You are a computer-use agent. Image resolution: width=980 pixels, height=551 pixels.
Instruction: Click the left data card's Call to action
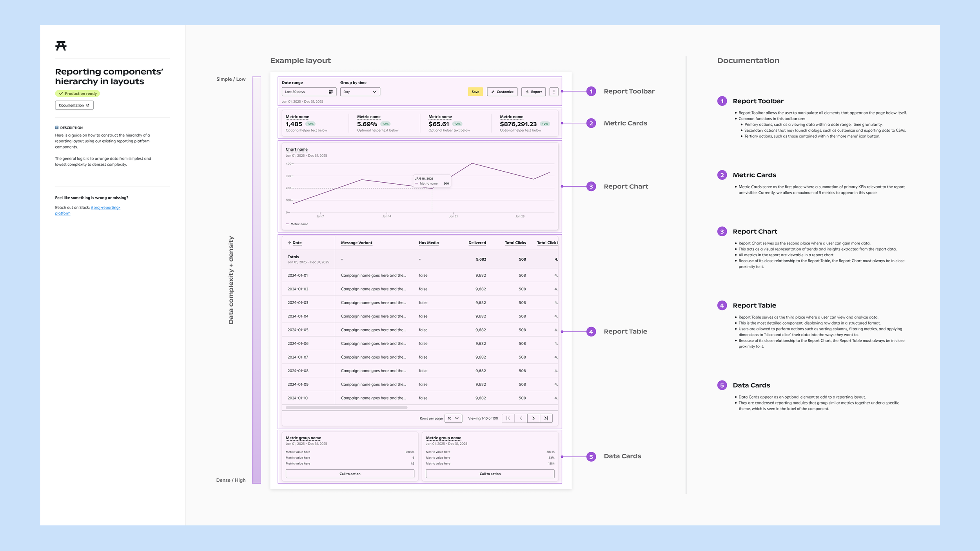(350, 474)
